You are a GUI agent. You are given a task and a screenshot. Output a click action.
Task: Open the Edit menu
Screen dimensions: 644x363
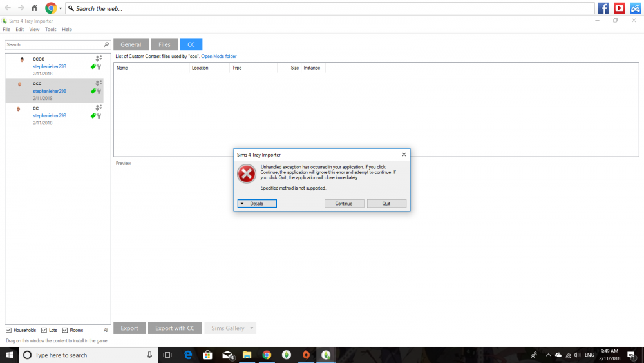[x=20, y=29]
